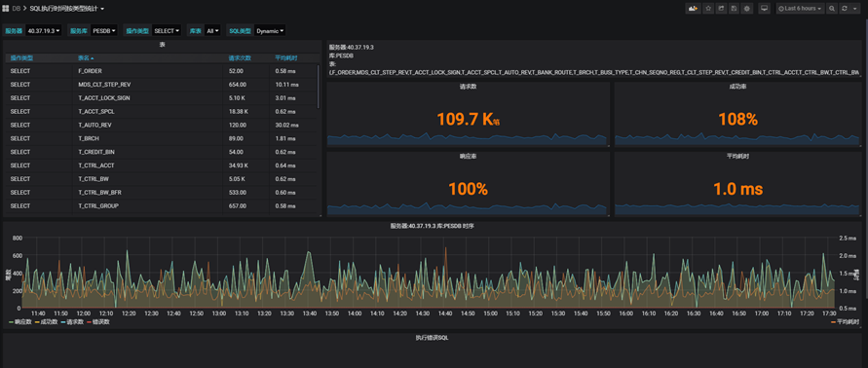
Task: Sort table by 操作类型 column header
Action: [x=21, y=57]
